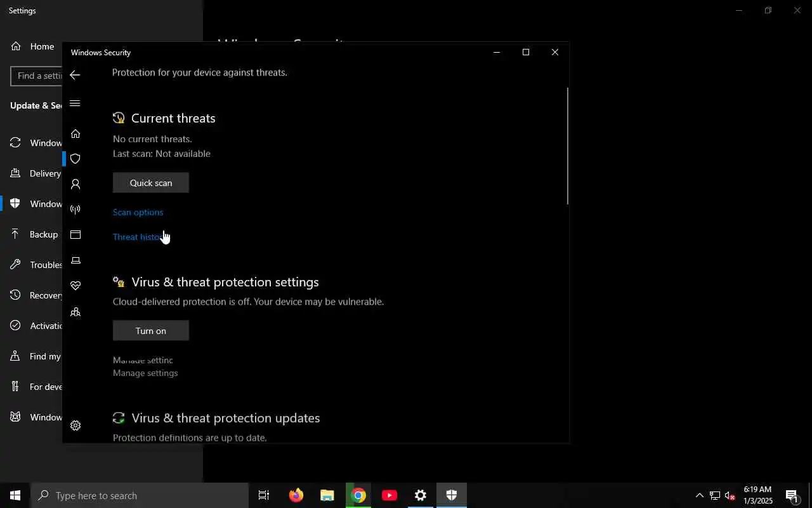Open the notification center icon
Image resolution: width=812 pixels, height=508 pixels.
pyautogui.click(x=792, y=495)
